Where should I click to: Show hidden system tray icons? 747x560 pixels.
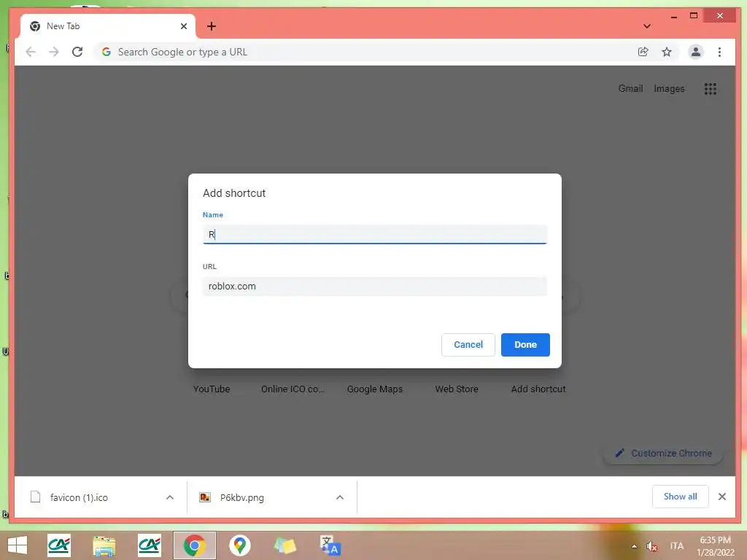(x=634, y=545)
